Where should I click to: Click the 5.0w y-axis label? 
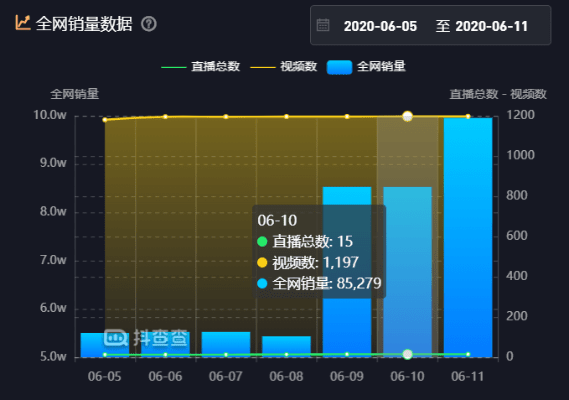[x=53, y=357]
